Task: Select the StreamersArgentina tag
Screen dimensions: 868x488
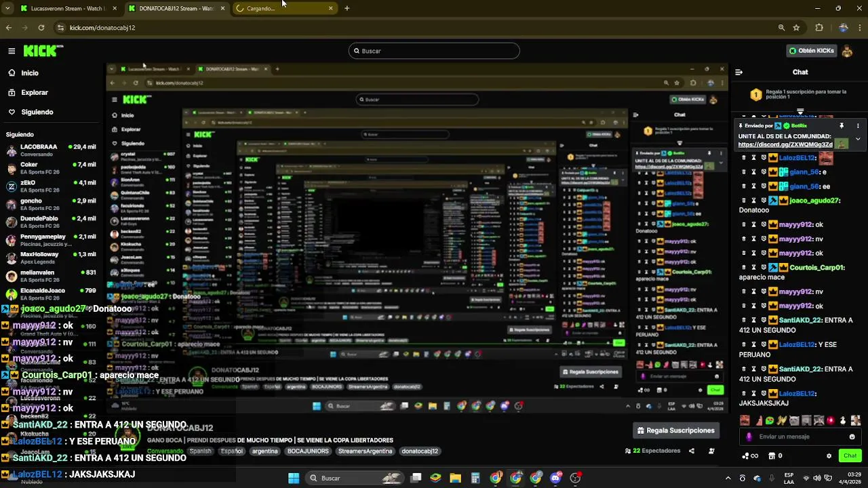Action: click(x=365, y=451)
